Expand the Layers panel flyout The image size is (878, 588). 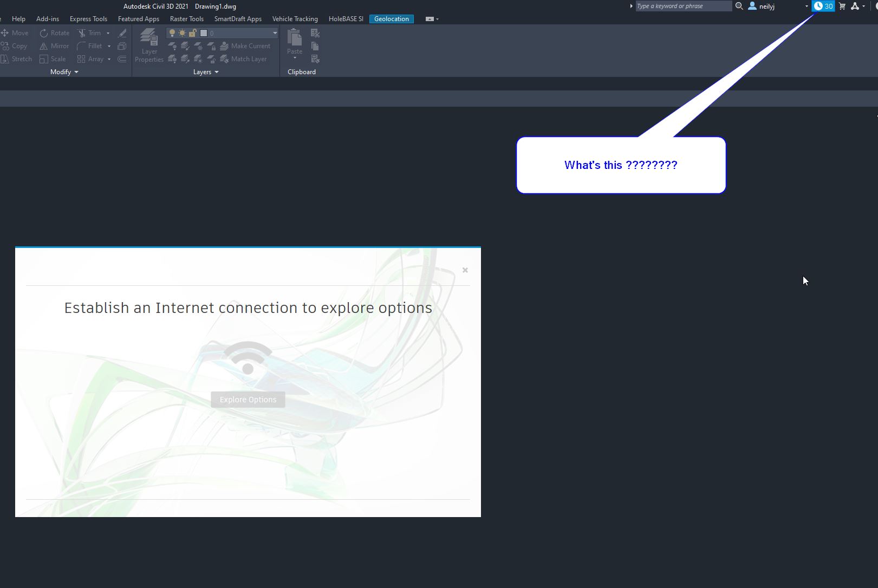click(x=217, y=71)
